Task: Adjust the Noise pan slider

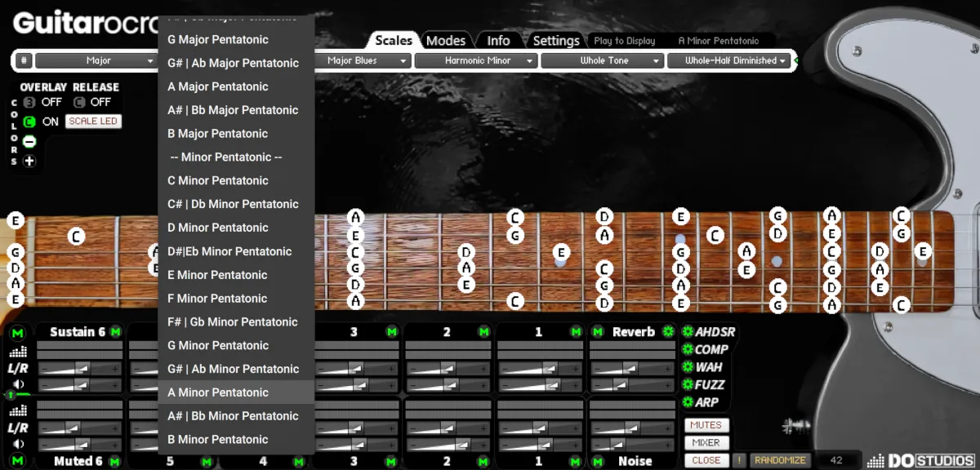Action: click(633, 428)
